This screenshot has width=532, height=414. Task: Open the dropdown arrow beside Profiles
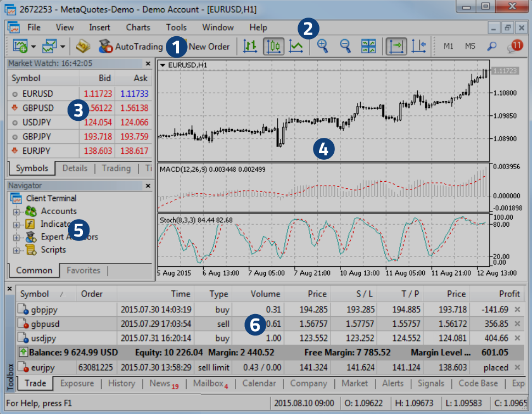tap(63, 47)
